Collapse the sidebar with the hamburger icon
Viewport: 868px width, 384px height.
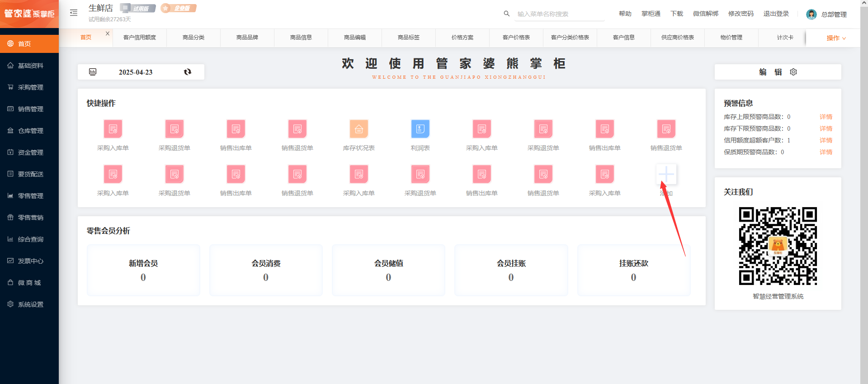[x=74, y=13]
